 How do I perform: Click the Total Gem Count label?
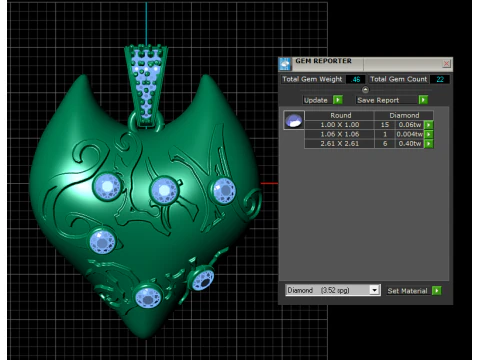[398, 79]
